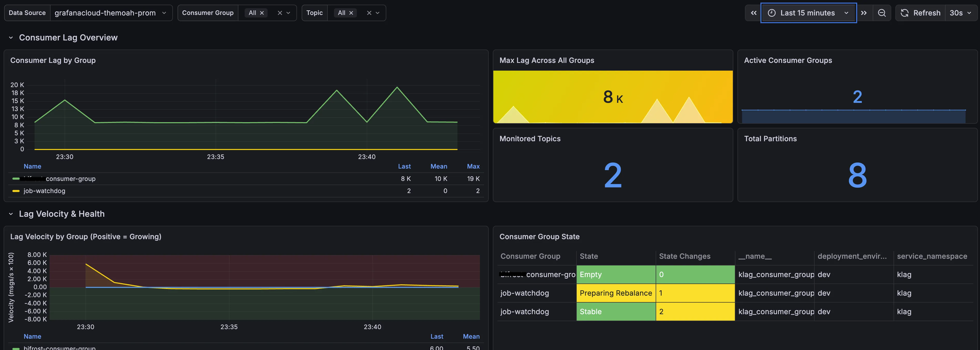
Task: Expand the Topic options chevron
Action: click(x=377, y=13)
